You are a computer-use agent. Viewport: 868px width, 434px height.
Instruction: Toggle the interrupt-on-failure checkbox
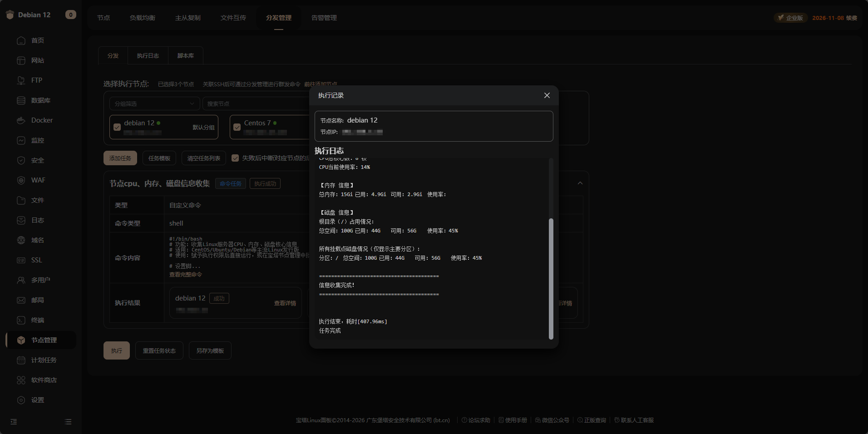coord(235,158)
